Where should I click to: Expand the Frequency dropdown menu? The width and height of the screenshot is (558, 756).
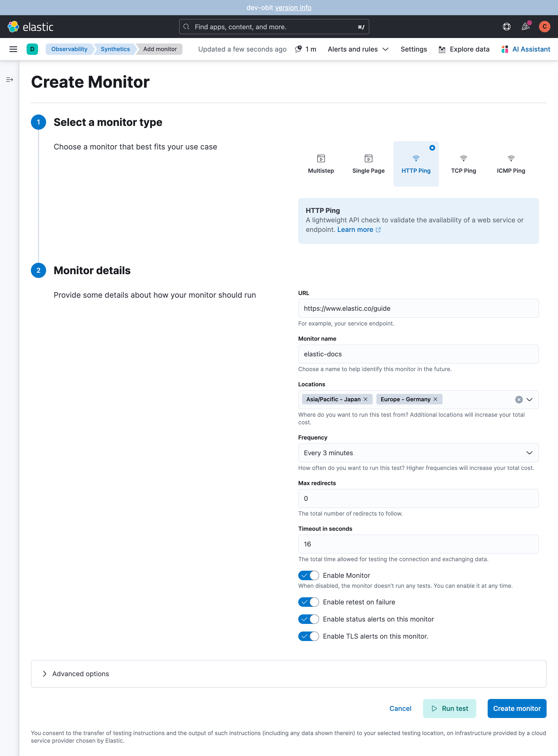(x=418, y=453)
